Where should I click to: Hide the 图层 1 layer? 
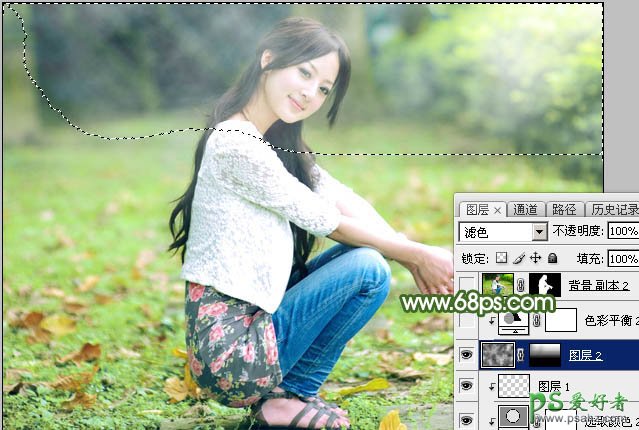tap(467, 386)
